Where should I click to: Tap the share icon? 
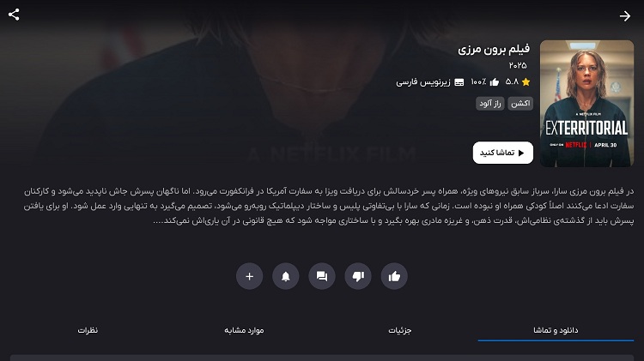coord(14,15)
